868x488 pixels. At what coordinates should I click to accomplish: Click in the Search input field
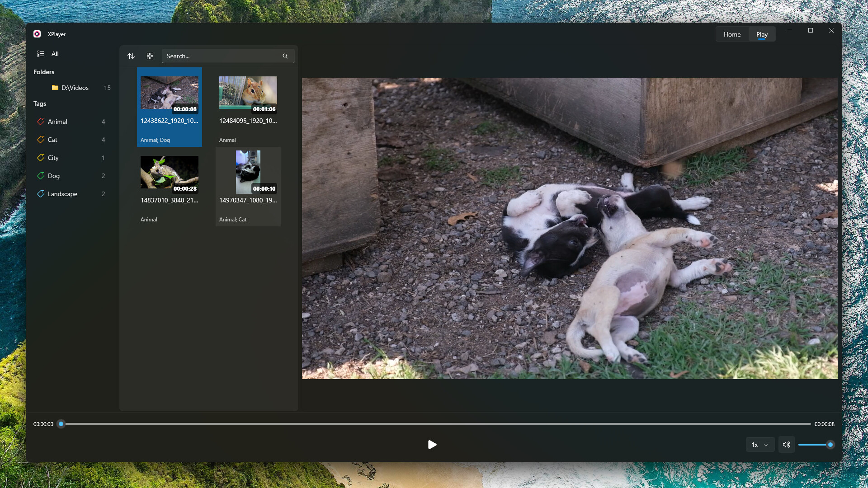[x=222, y=56]
